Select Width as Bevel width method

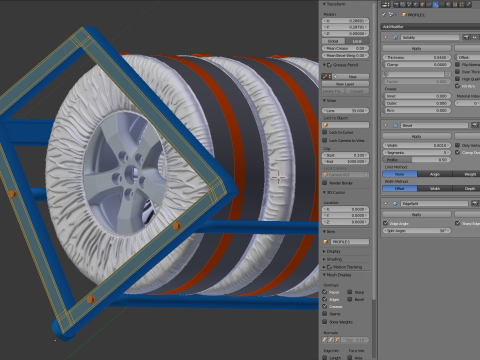435,188
